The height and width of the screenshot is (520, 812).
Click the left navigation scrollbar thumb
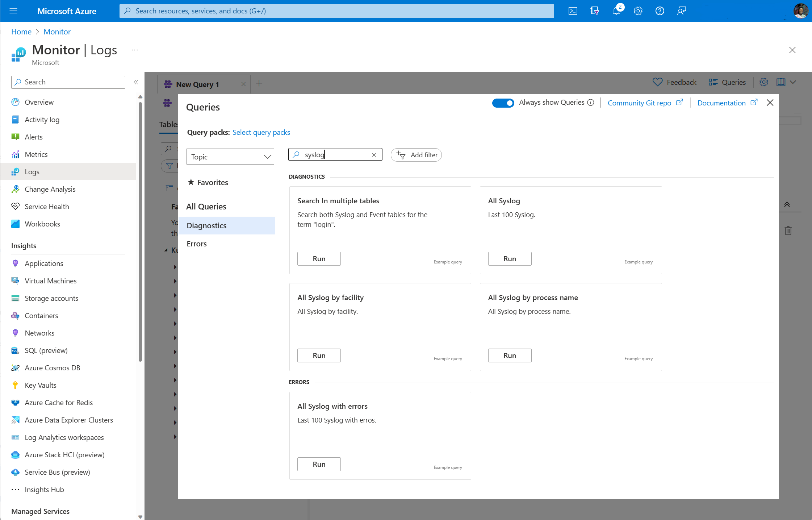click(141, 232)
